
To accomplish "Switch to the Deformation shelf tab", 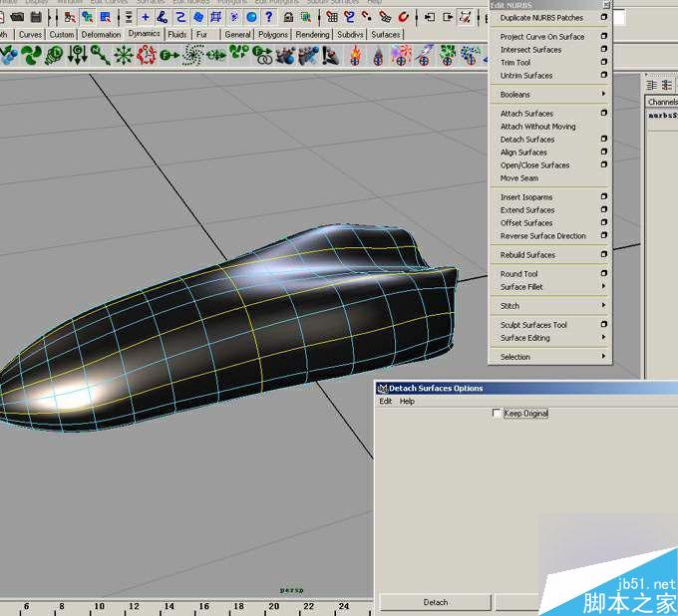I will coord(101,35).
